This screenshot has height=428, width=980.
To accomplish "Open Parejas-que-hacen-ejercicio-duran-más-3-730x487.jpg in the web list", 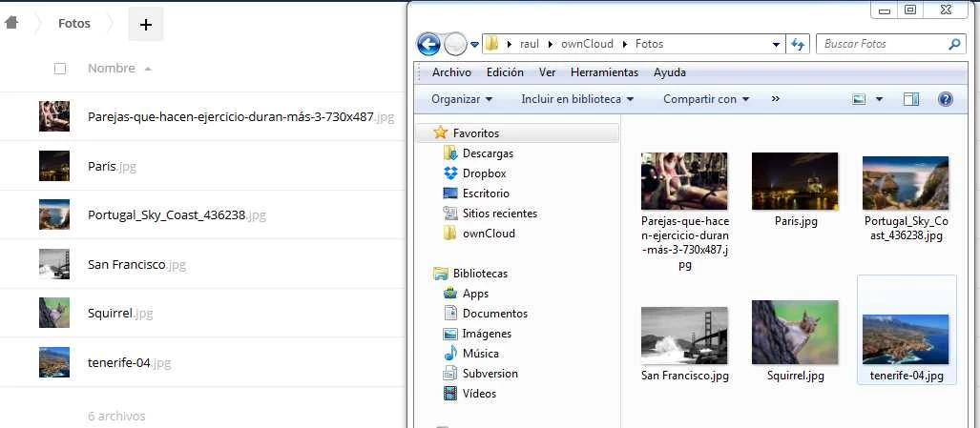I will tap(240, 116).
